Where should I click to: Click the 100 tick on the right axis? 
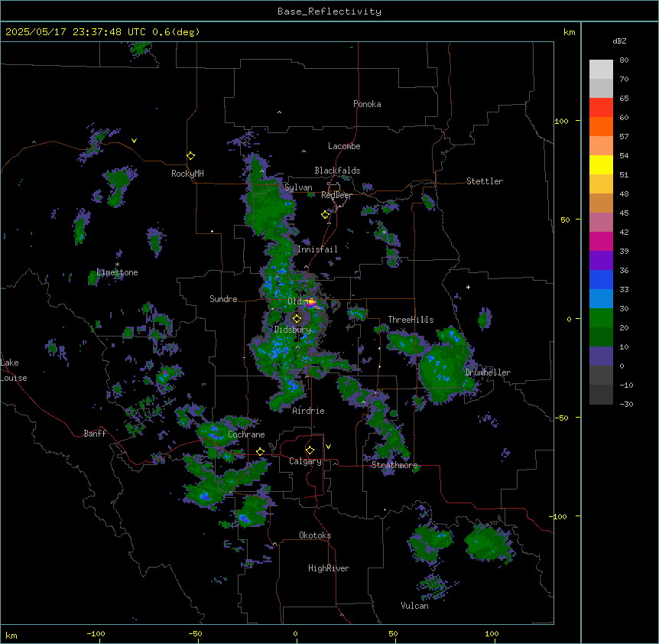point(561,121)
